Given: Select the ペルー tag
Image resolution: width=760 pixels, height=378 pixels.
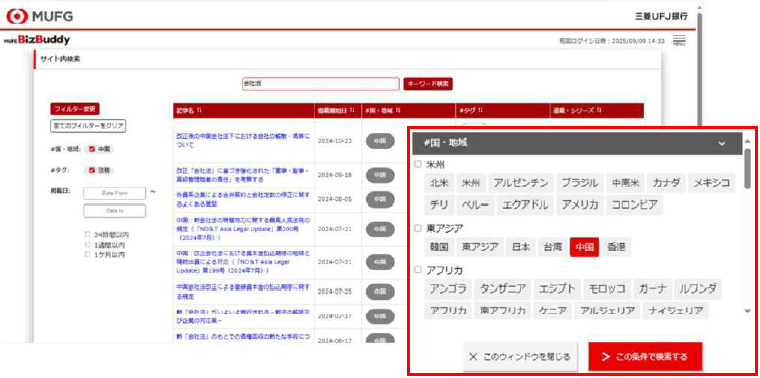Looking at the screenshot, I should [x=475, y=205].
